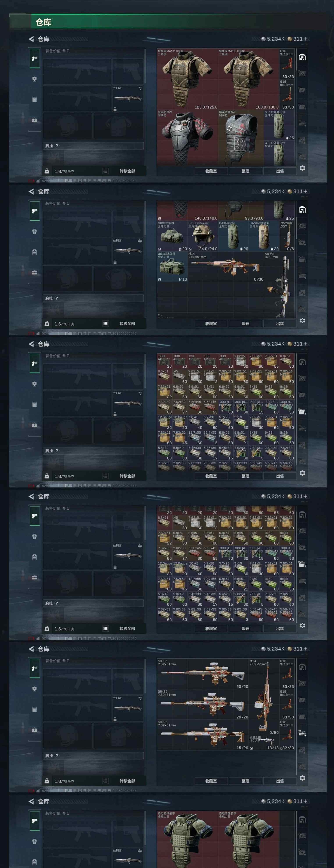This screenshot has height=868, width=334.
Task: Open the list icon beside 转移全部 in the SR-25 panel
Action: (x=105, y=781)
